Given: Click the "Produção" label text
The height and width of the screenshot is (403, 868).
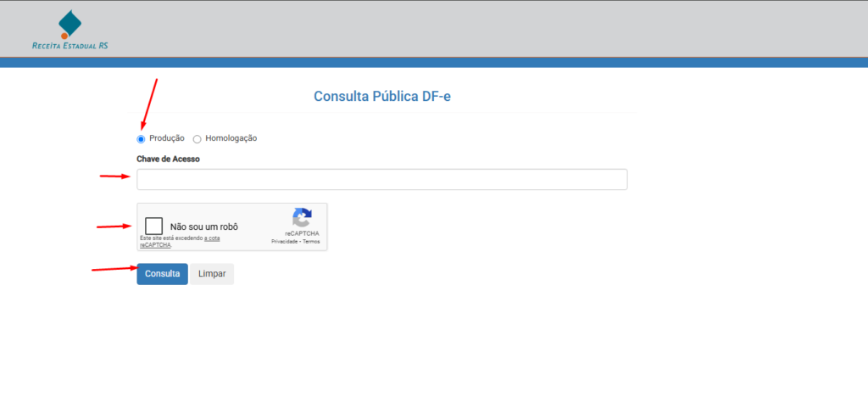Looking at the screenshot, I should tap(167, 138).
